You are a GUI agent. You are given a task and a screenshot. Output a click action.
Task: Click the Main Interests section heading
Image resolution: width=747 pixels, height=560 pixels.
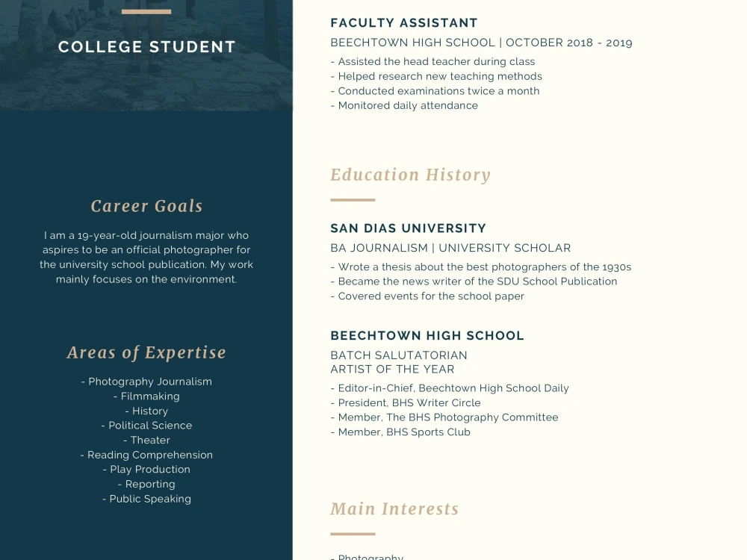(x=394, y=509)
